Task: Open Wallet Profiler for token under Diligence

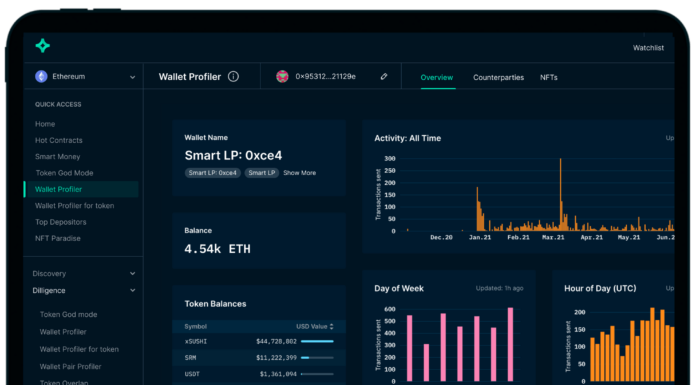Action: click(x=79, y=349)
